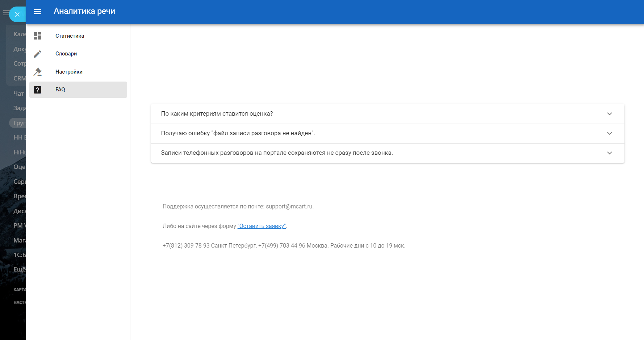Click the phone numbers and working hours line

(x=284, y=246)
